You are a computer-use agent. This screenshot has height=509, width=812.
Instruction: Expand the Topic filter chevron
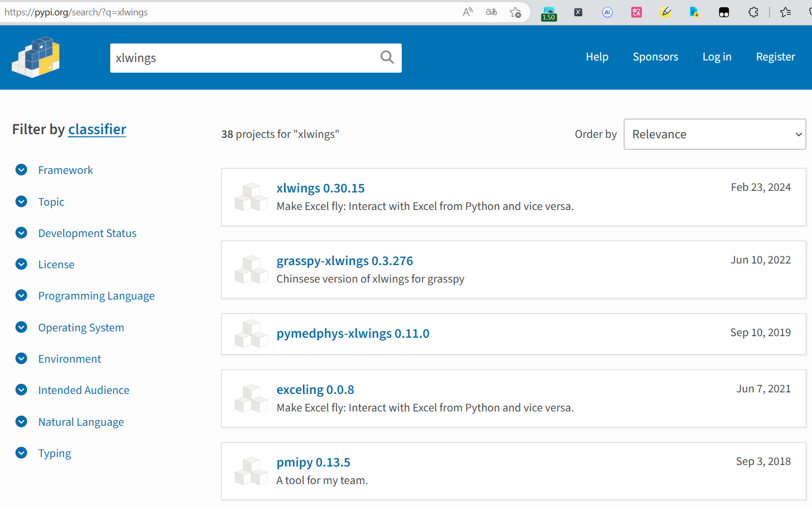pos(21,201)
